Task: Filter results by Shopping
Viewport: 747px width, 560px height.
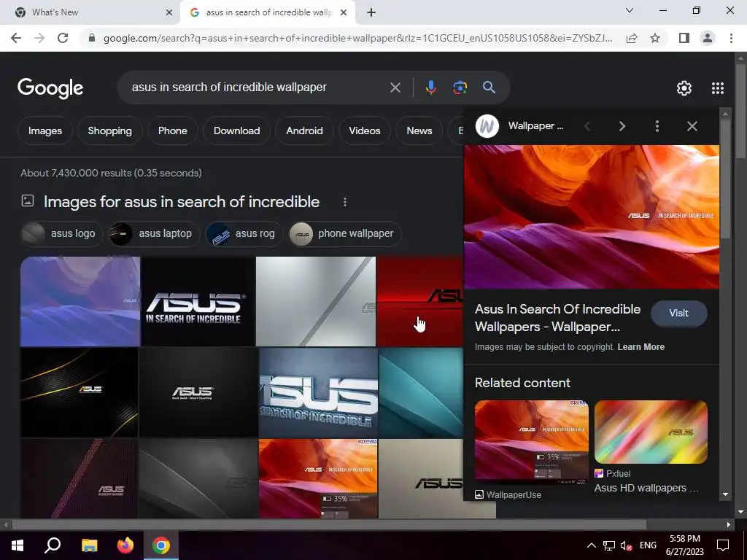Action: pyautogui.click(x=109, y=131)
